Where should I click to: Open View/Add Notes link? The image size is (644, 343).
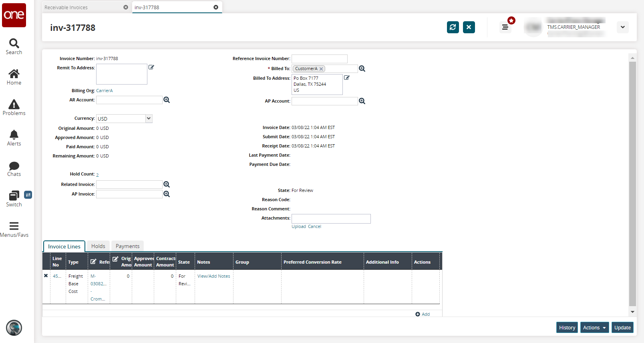tap(213, 276)
